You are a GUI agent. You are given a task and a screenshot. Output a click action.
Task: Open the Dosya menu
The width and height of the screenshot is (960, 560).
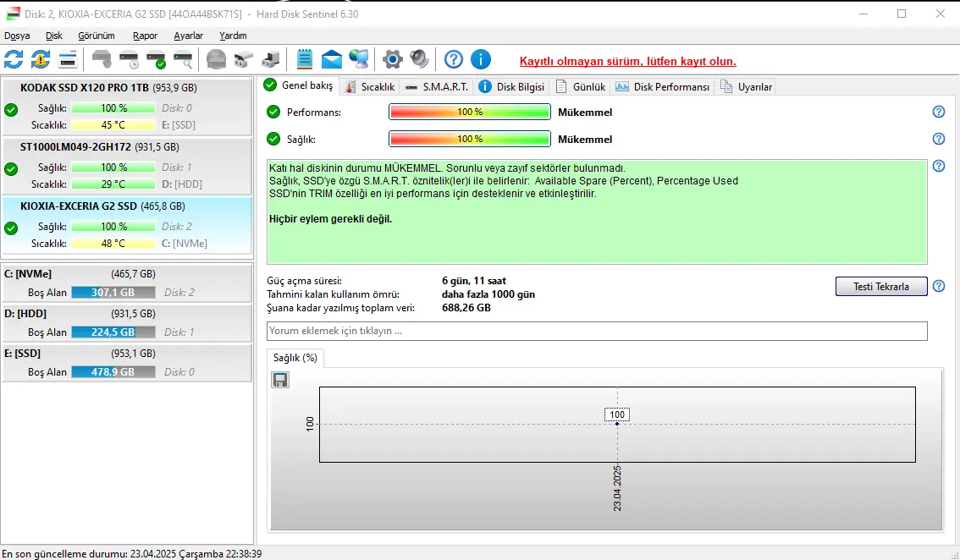[17, 36]
